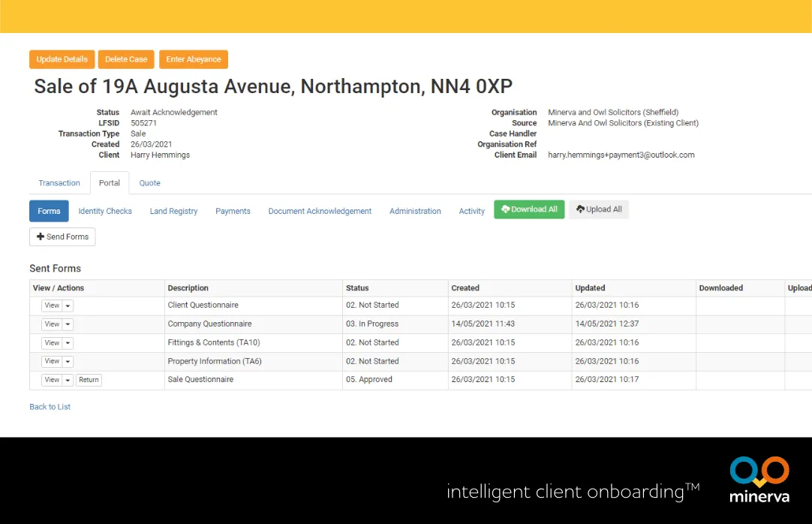
Task: Click the Minerva logo in footer
Action: click(x=759, y=480)
